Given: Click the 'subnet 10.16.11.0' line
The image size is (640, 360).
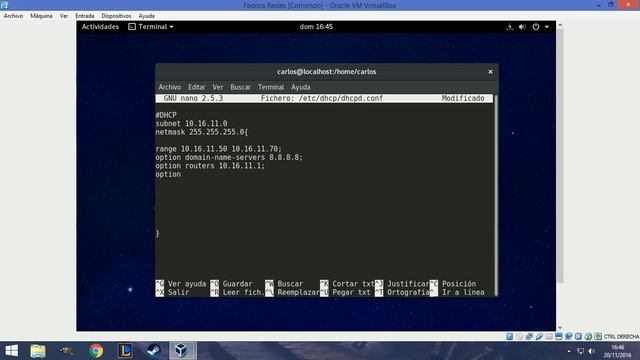Looking at the screenshot, I should click(x=191, y=124).
